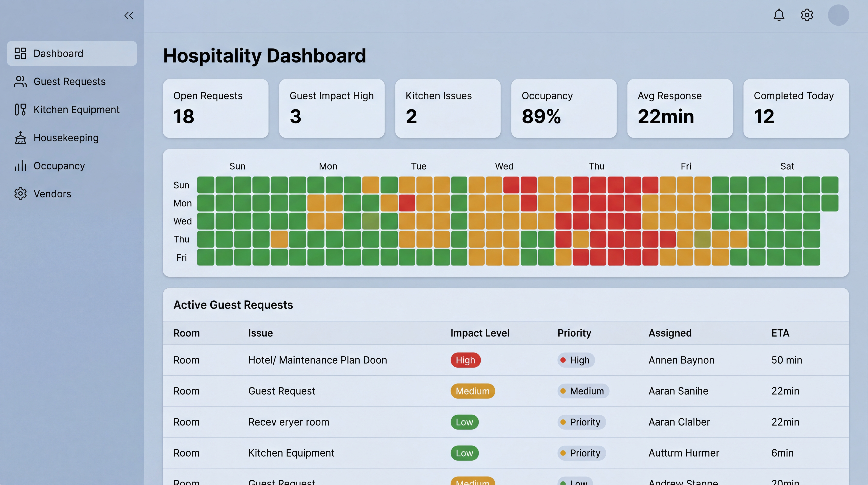Collapse the sidebar with double-chevron icon

pos(129,15)
